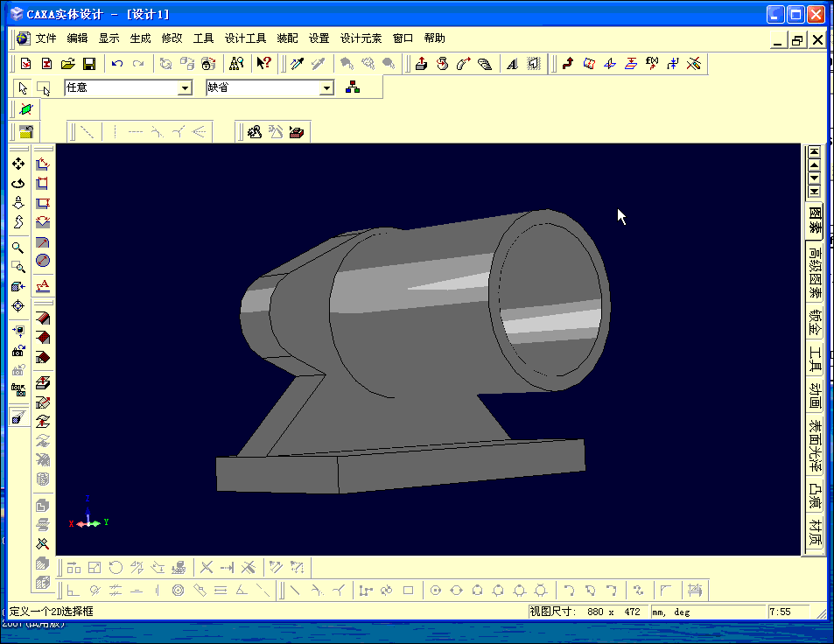The width and height of the screenshot is (834, 644).
Task: Click the undo arrow icon
Action: pyautogui.click(x=117, y=64)
